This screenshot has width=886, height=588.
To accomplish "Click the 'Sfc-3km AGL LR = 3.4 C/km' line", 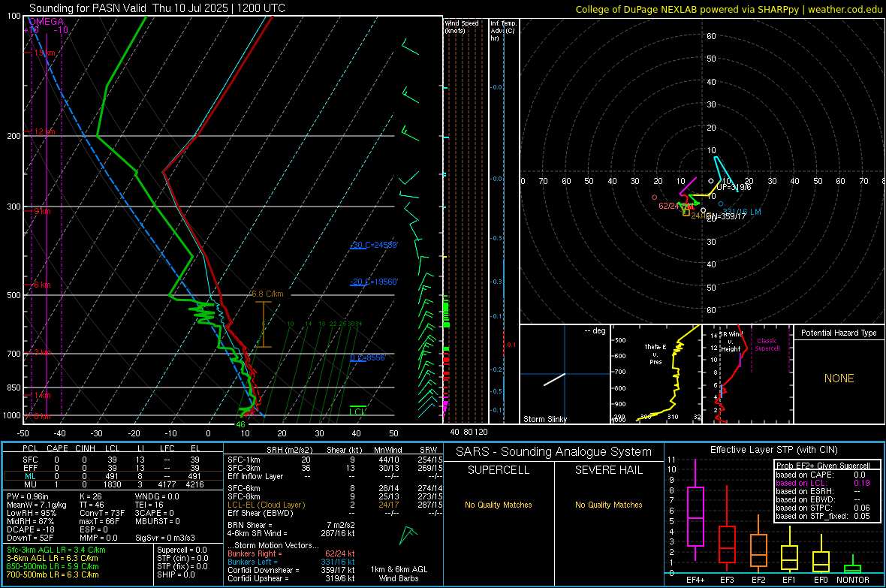I will [56, 550].
